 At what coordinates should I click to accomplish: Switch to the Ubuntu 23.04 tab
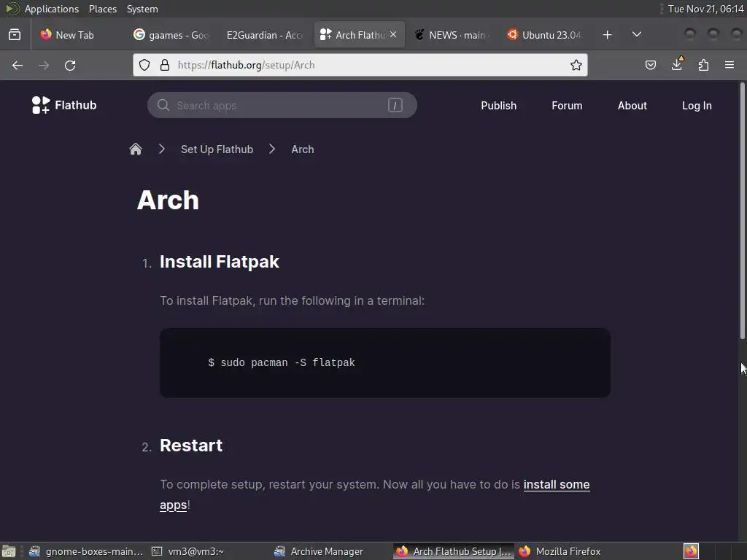(544, 35)
